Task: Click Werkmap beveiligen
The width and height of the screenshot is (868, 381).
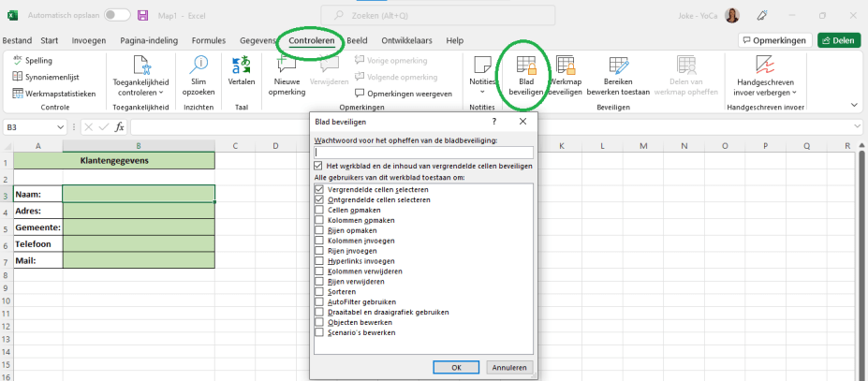Action: pyautogui.click(x=566, y=76)
